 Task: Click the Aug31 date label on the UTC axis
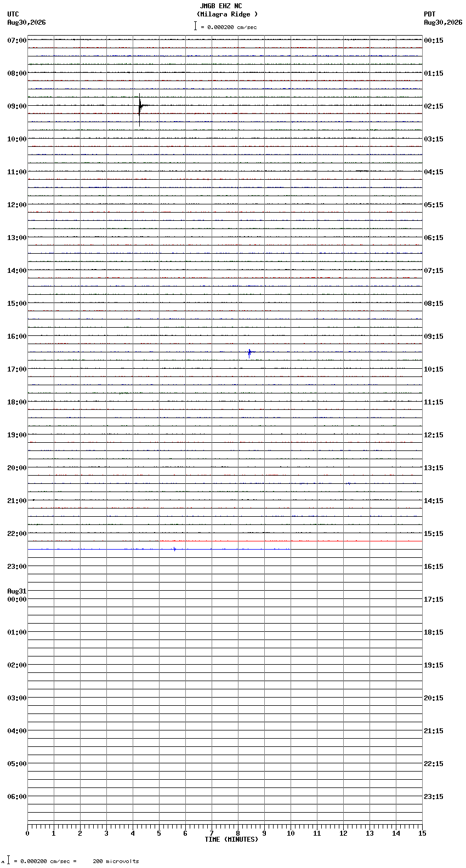17,591
